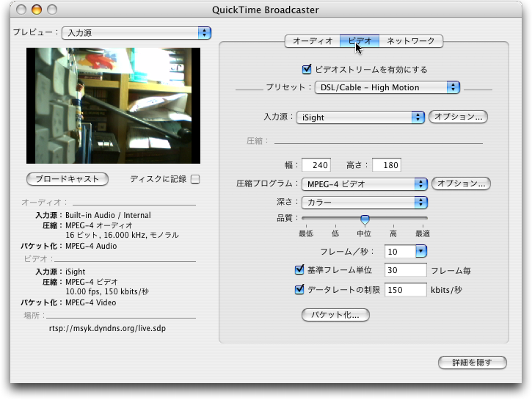
Task: Open the パケット化 settings button
Action: pyautogui.click(x=335, y=315)
